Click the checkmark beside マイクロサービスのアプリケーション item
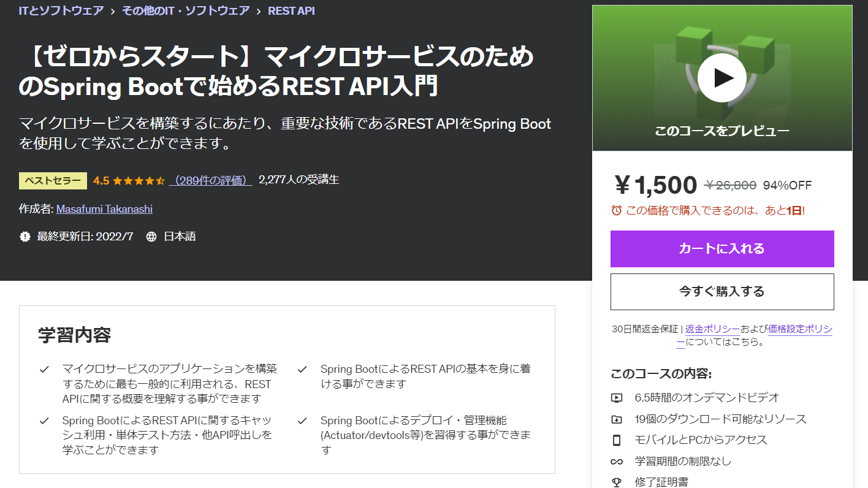This screenshot has height=488, width=868. point(44,369)
